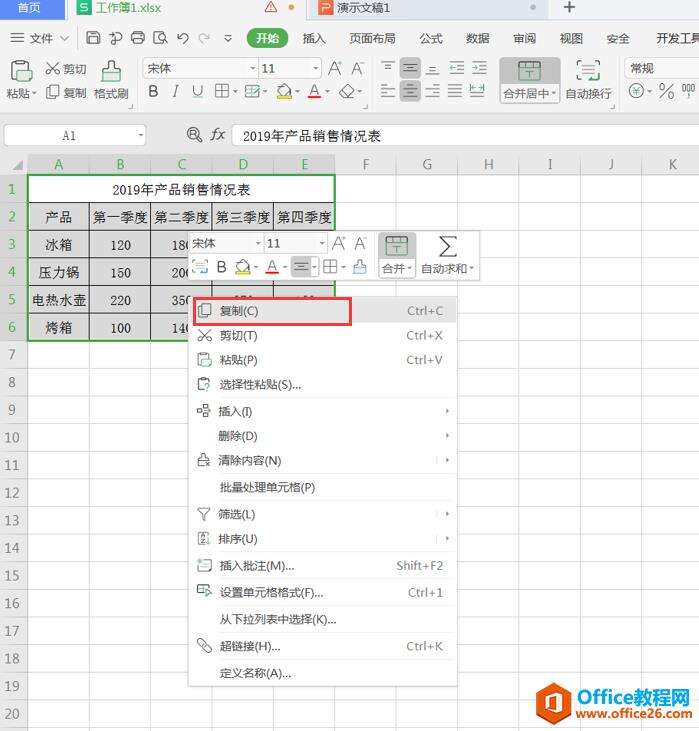The width and height of the screenshot is (699, 731).
Task: Open a new tab with plus button
Action: 569,7
